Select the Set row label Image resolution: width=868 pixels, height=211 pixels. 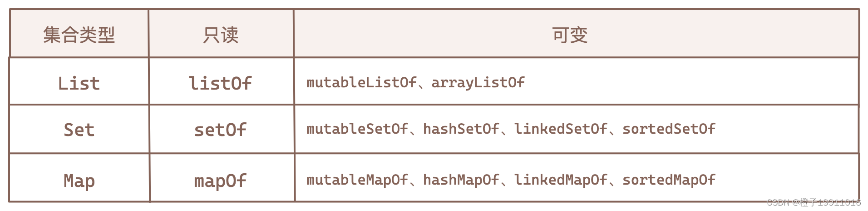click(x=79, y=130)
